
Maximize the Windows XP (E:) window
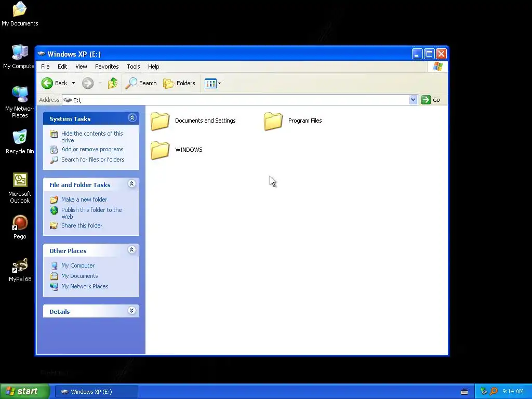click(x=429, y=54)
